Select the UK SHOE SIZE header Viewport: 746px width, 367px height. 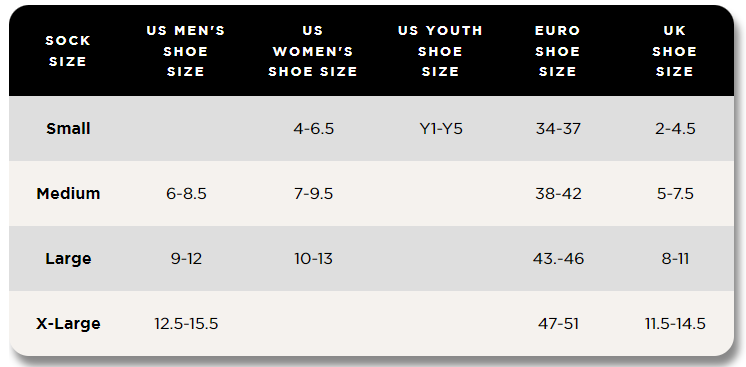coord(675,51)
